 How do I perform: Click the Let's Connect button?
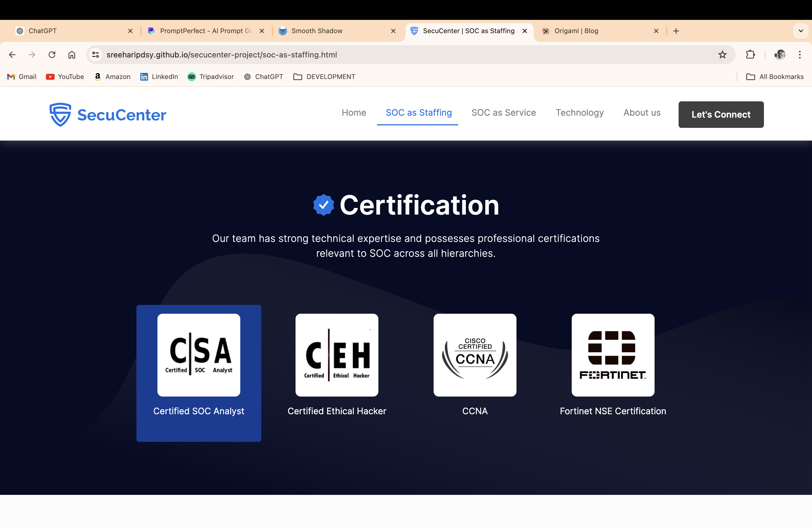721,115
